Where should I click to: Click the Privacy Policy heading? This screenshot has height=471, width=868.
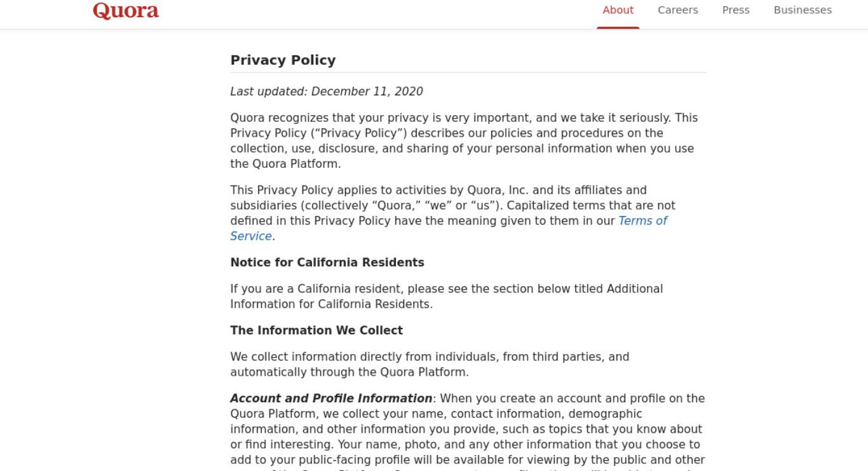click(283, 60)
